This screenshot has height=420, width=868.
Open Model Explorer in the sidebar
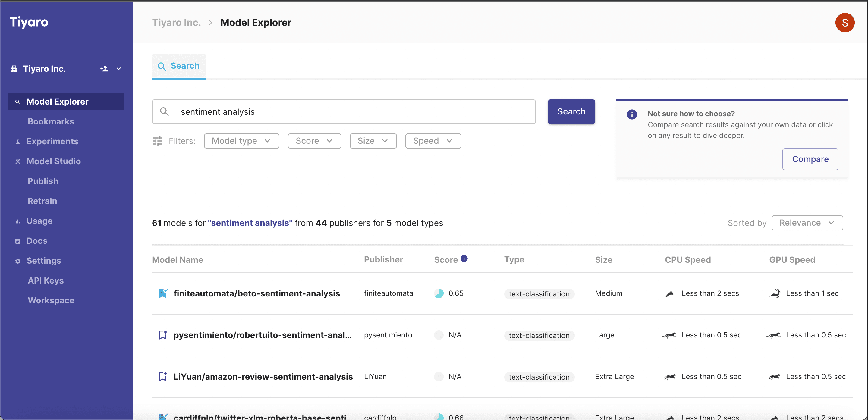[x=66, y=102]
